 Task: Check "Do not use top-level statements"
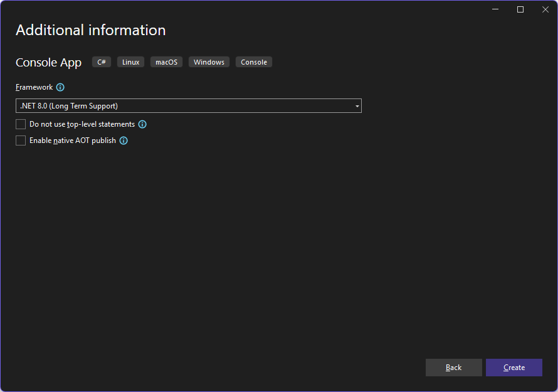pos(20,124)
